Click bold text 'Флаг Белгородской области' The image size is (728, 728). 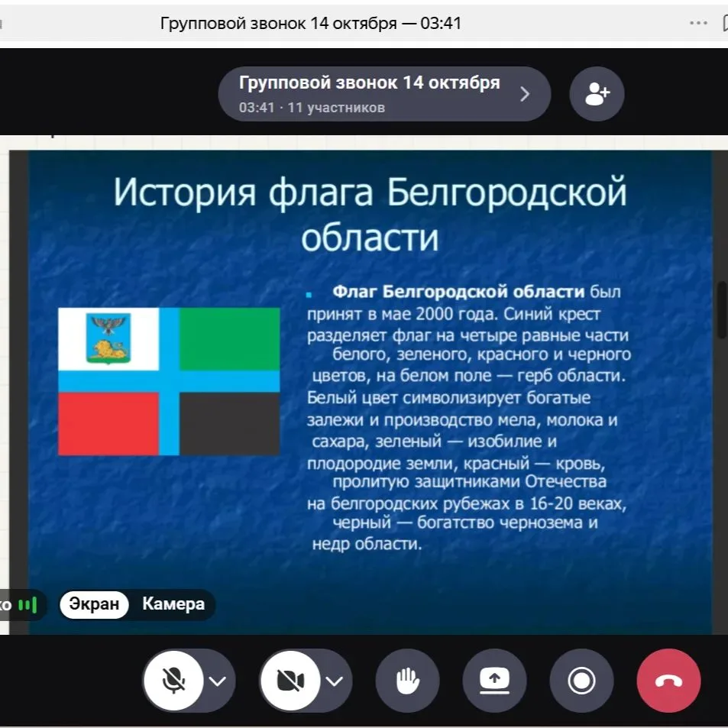[458, 292]
